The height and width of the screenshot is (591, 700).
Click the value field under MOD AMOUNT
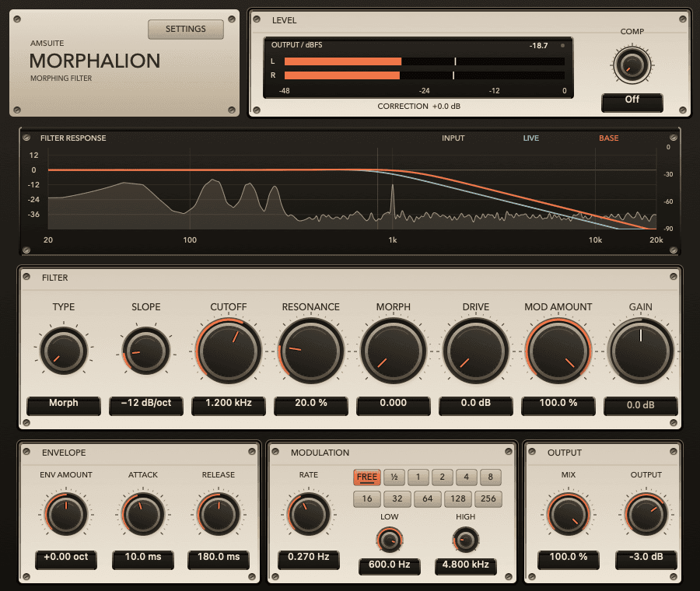pyautogui.click(x=558, y=405)
